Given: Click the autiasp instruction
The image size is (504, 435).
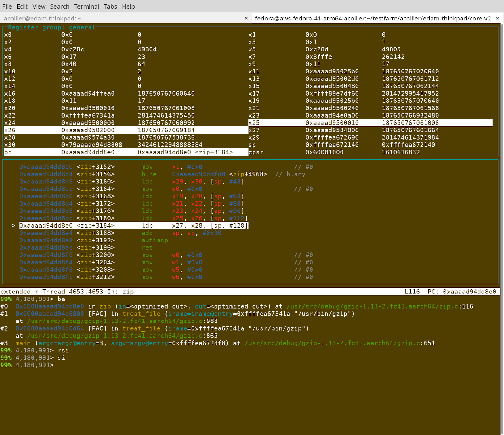Looking at the screenshot, I should (x=155, y=240).
